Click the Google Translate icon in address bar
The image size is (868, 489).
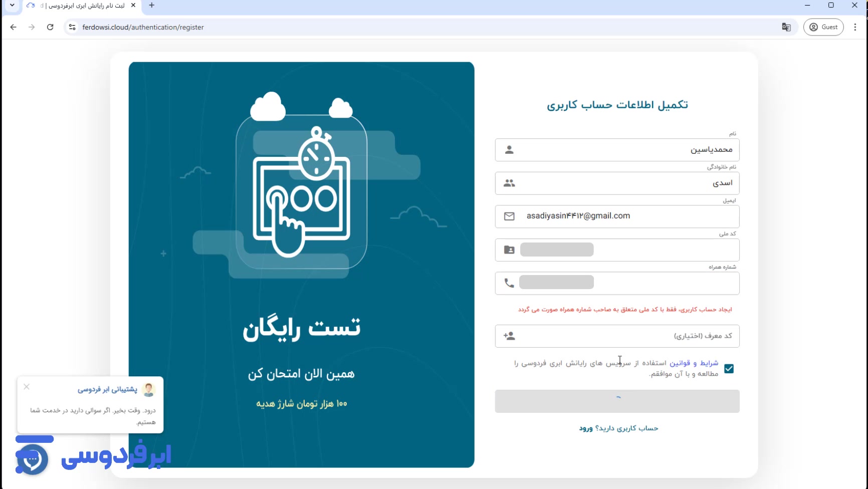pyautogui.click(x=786, y=27)
